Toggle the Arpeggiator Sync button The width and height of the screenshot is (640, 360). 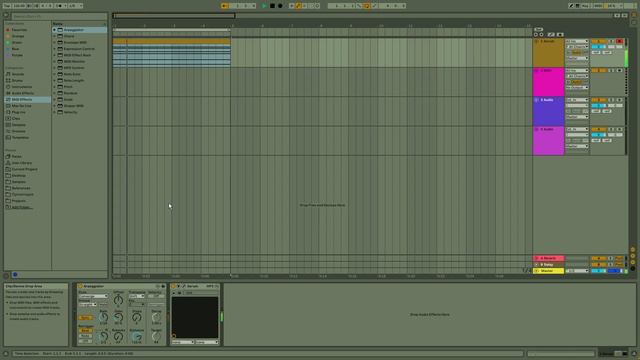pos(85,318)
